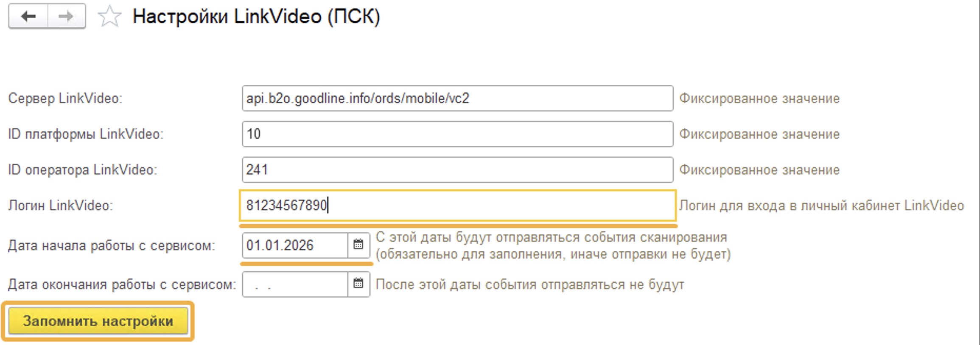980x345 pixels.
Task: Click the label ID платформы LinkVideo:
Action: click(x=86, y=134)
